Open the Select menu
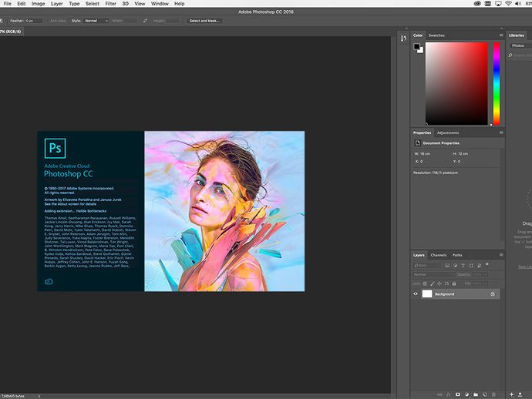Viewport: 532px width, 399px height. point(93,4)
